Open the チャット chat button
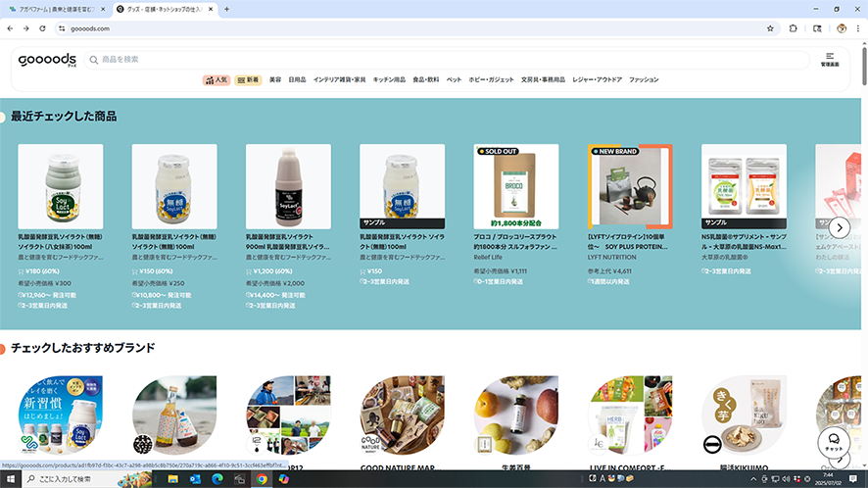This screenshot has height=488, width=868. pyautogui.click(x=834, y=442)
